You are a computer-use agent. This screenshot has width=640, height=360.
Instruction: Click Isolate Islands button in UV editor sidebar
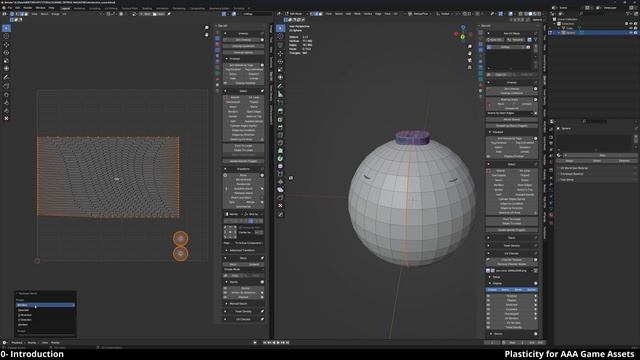pyautogui.click(x=243, y=161)
